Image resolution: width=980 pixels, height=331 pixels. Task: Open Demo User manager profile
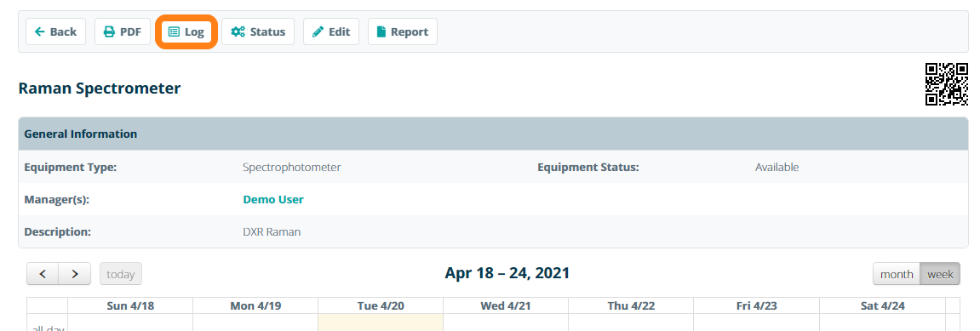tap(273, 199)
